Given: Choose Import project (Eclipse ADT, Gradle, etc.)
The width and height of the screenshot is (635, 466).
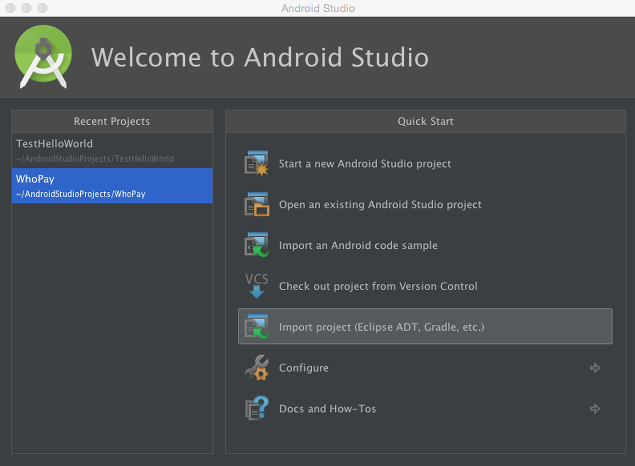Looking at the screenshot, I should click(x=425, y=326).
